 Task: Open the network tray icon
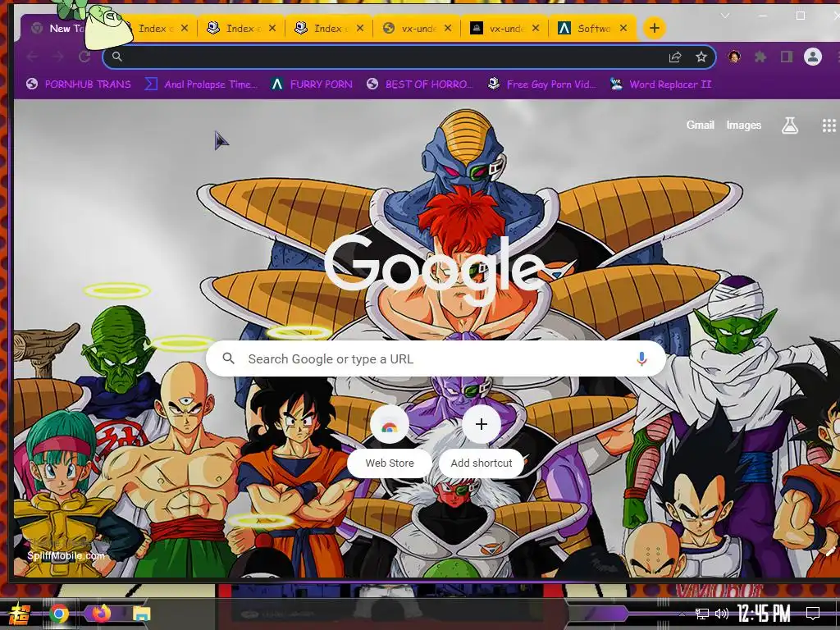click(x=702, y=614)
